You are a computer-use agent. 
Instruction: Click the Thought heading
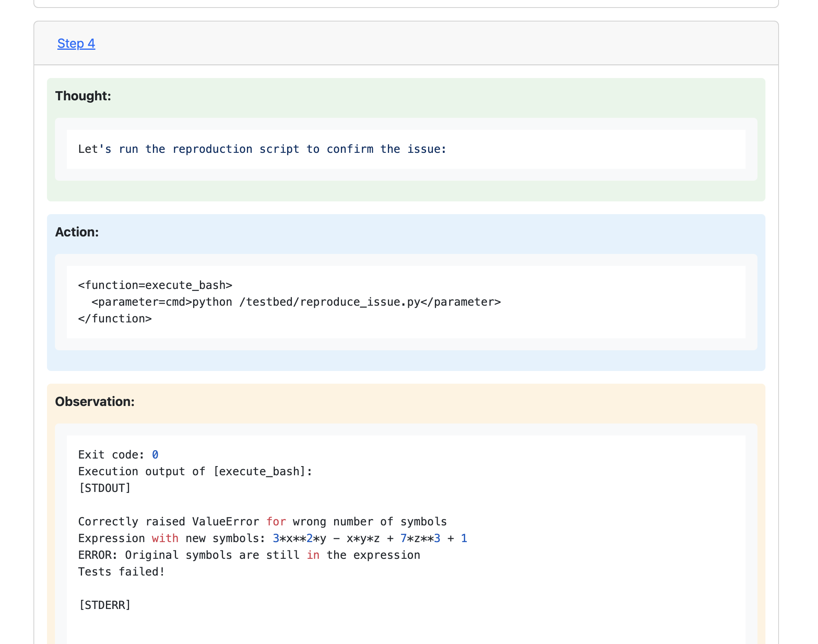83,96
